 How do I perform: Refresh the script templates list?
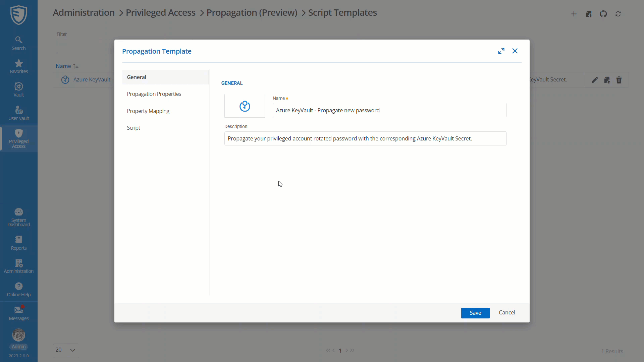[618, 14]
